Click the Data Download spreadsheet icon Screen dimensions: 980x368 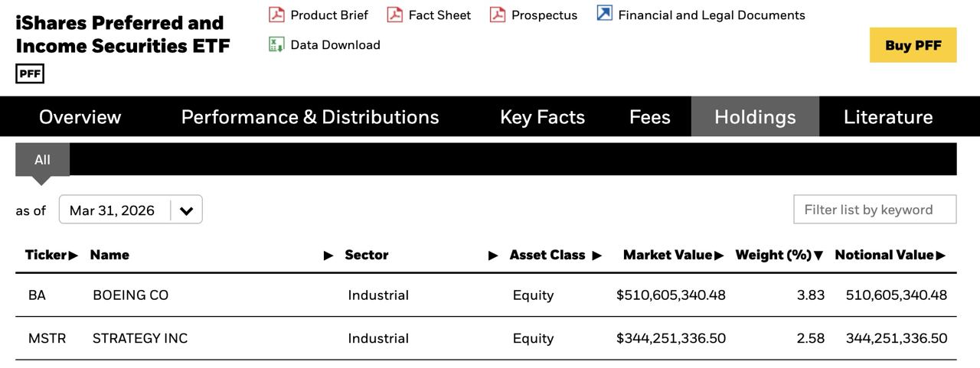click(x=276, y=44)
